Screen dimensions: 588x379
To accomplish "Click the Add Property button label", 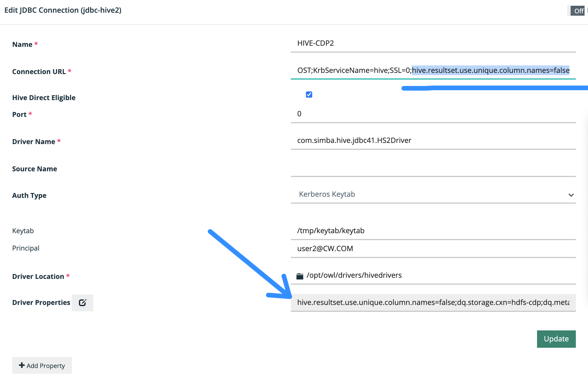I will 46,366.
